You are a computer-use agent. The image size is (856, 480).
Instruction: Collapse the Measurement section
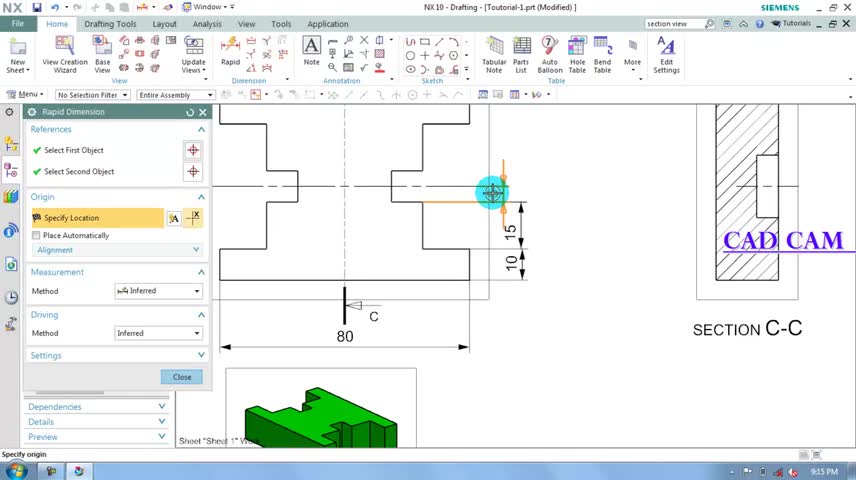click(x=201, y=272)
